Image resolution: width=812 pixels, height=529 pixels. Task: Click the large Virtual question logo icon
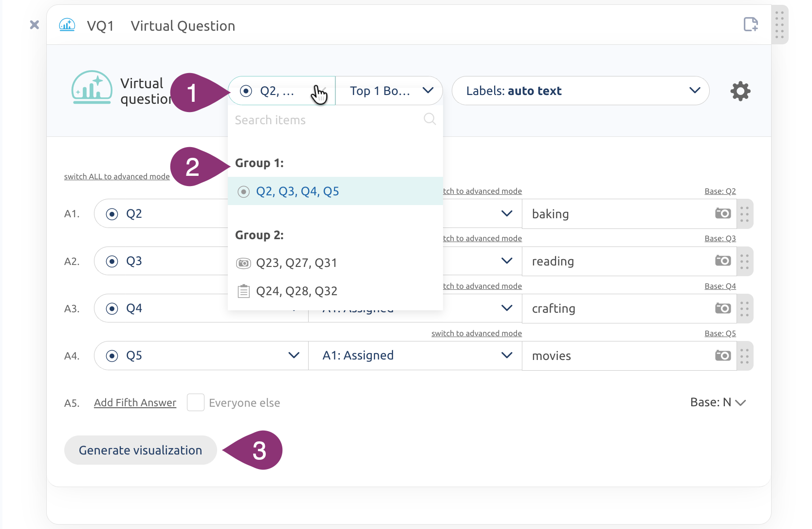point(92,88)
